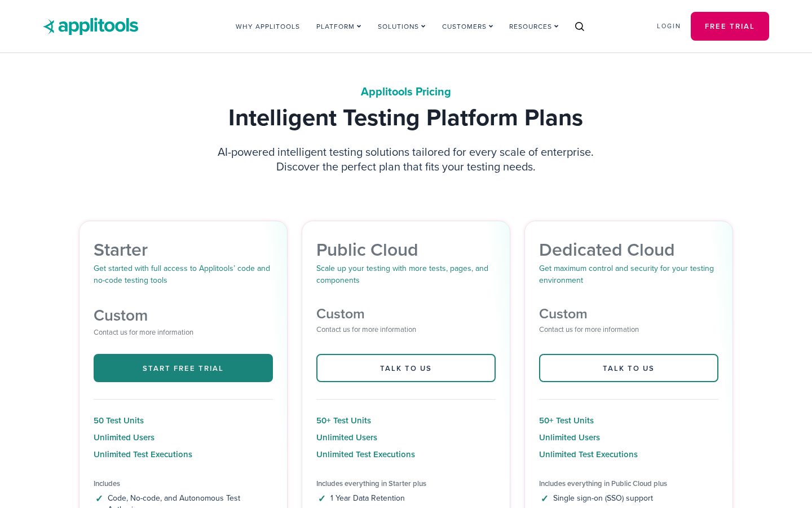Click '50+ Test Units' in Dedicated Cloud plan
Image resolution: width=812 pixels, height=508 pixels.
point(566,421)
